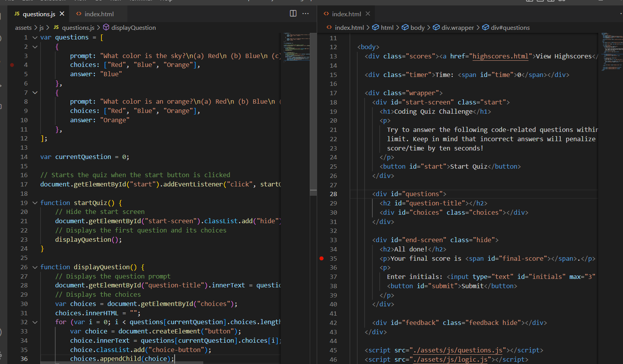Toggle the breakpoint on line 35 of index.html
Image resolution: width=623 pixels, height=364 pixels.
click(x=321, y=258)
